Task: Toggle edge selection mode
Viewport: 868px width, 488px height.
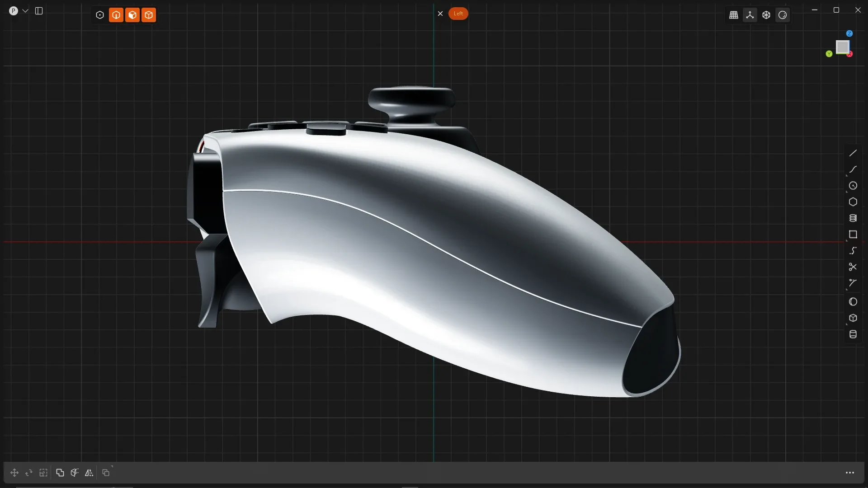Action: pyautogui.click(x=116, y=15)
